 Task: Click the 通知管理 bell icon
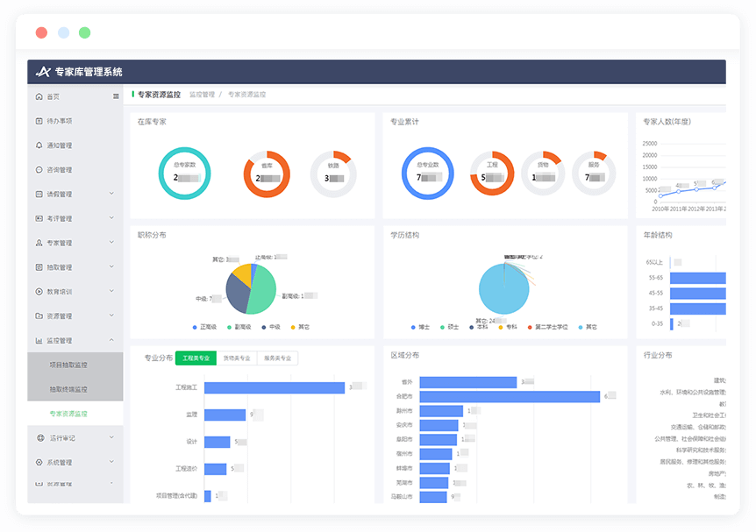point(39,145)
